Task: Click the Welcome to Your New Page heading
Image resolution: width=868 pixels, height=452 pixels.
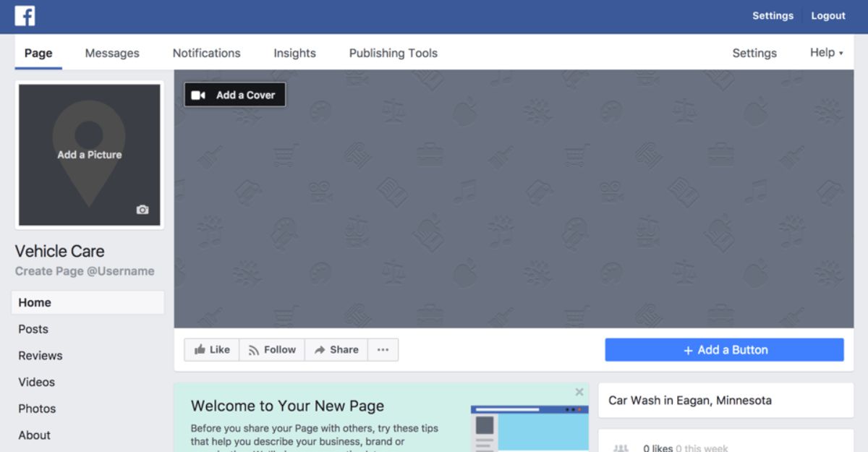Action: tap(287, 406)
